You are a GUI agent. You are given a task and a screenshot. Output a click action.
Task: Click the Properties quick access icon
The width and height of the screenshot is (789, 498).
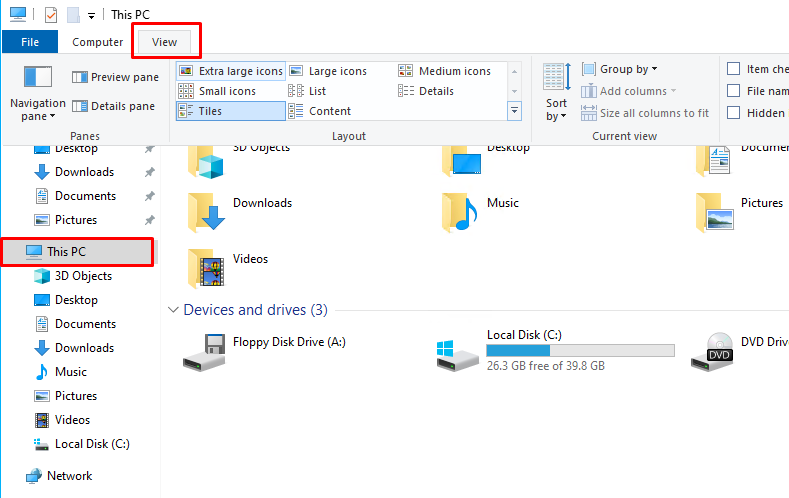pos(51,15)
